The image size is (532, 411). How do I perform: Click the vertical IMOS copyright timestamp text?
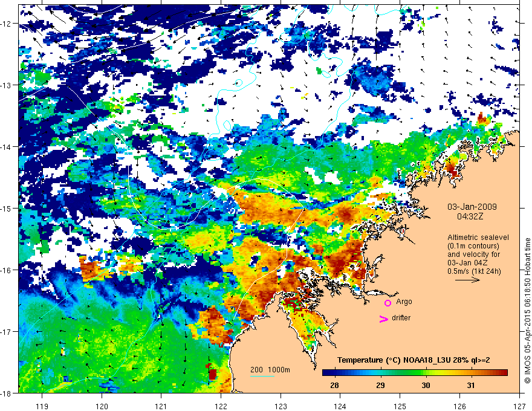(x=527, y=311)
